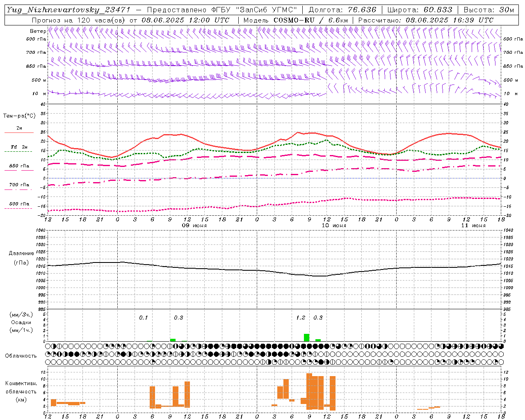525x420 pixels.
Task: Click the Облачность row label
Action: (x=21, y=356)
